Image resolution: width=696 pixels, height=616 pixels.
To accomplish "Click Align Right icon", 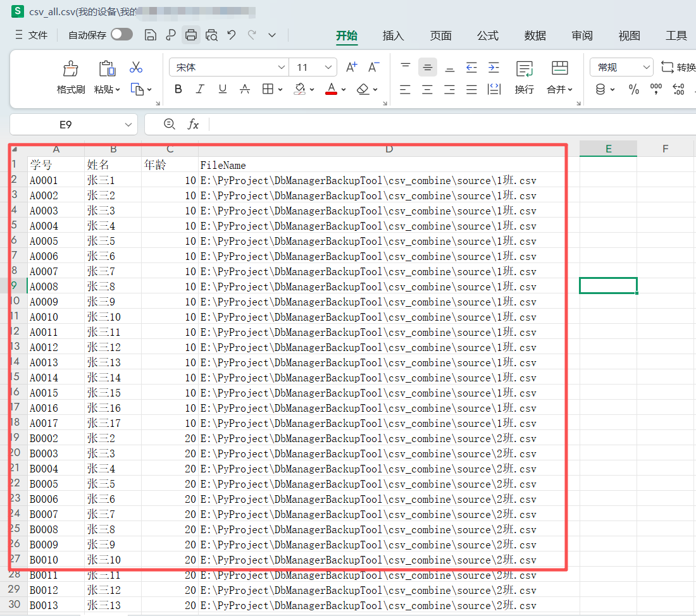I will click(x=450, y=90).
